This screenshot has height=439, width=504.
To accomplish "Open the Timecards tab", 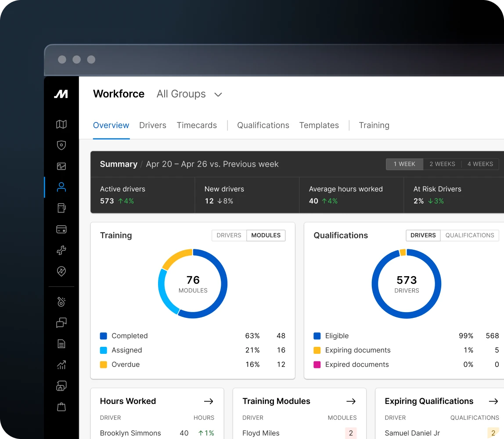I will point(197,125).
